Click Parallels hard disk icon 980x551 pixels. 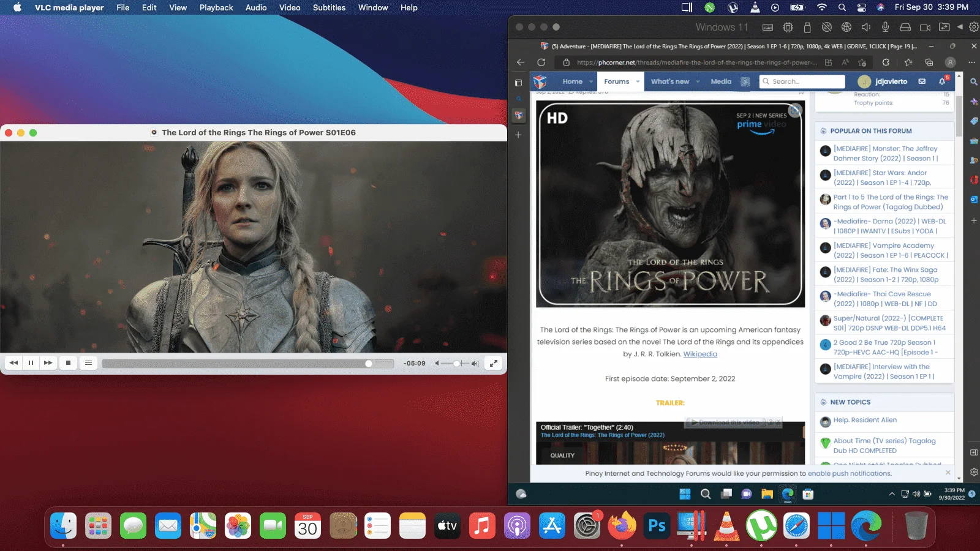pyautogui.click(x=905, y=28)
